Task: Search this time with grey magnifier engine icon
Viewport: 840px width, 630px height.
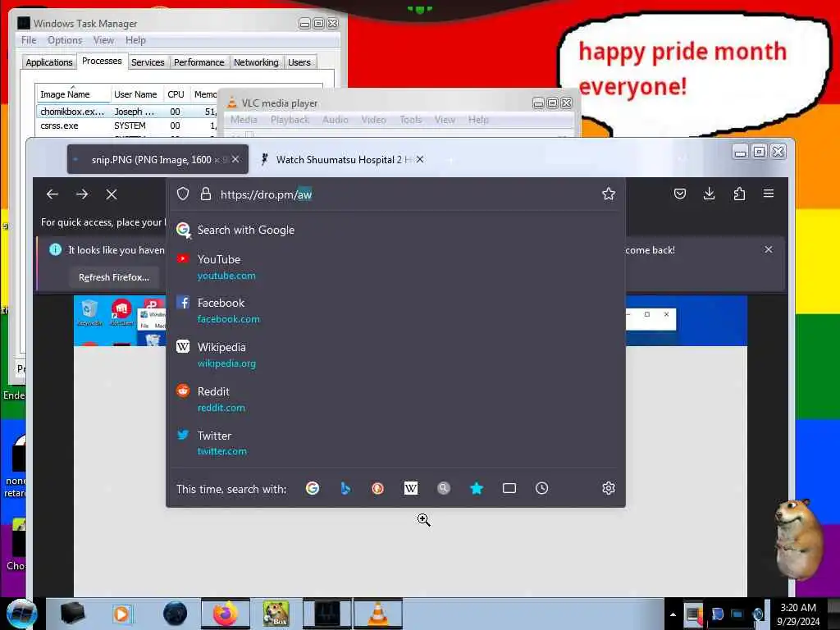Action: click(444, 488)
